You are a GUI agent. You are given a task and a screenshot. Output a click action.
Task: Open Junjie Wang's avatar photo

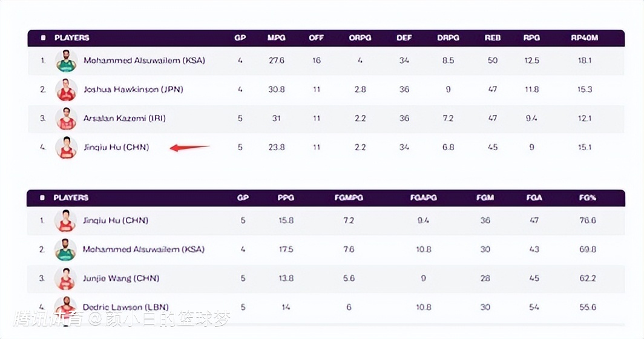click(65, 278)
